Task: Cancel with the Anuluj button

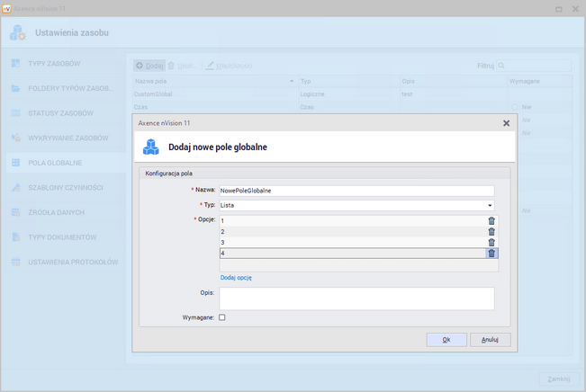Action: (x=490, y=340)
